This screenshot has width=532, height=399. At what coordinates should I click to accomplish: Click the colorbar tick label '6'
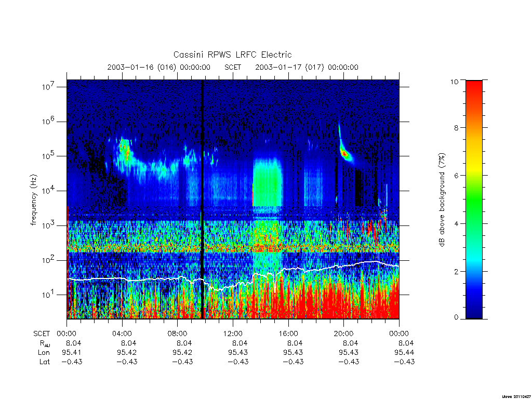[x=456, y=176]
